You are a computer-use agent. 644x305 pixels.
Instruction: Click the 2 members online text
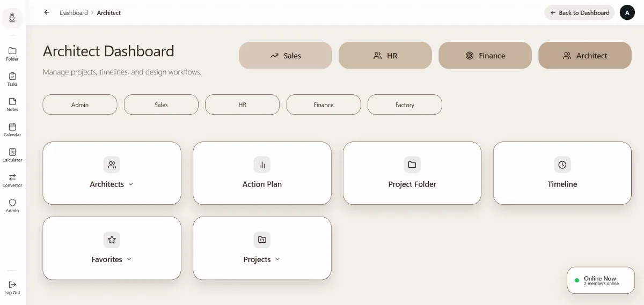tap(601, 284)
